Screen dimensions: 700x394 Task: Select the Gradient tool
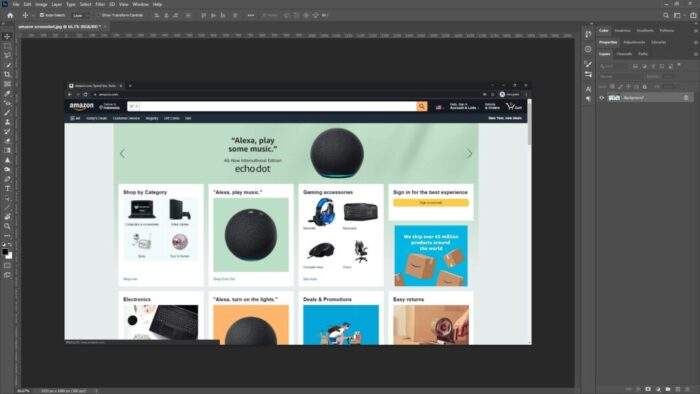click(7, 150)
